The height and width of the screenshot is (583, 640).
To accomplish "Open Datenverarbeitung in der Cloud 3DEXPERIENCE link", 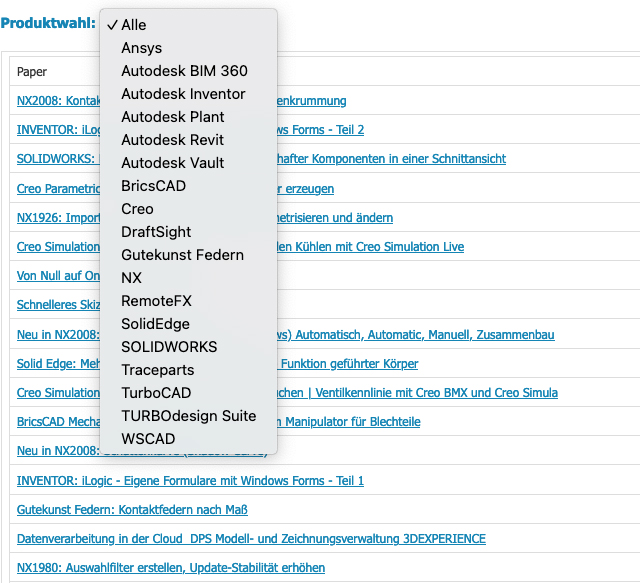I will [251, 538].
